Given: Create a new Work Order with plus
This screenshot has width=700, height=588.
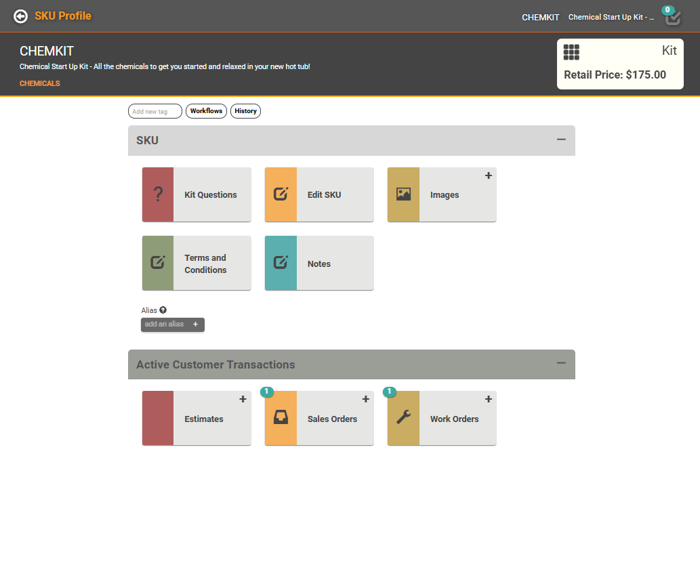Looking at the screenshot, I should [x=489, y=399].
